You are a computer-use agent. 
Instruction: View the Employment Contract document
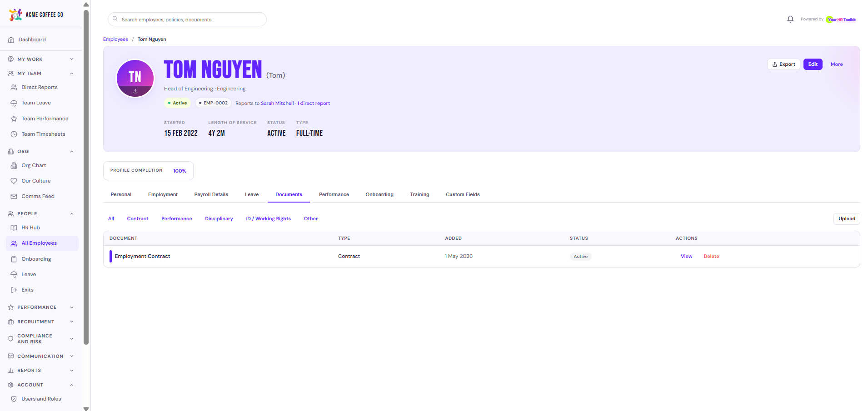point(686,256)
